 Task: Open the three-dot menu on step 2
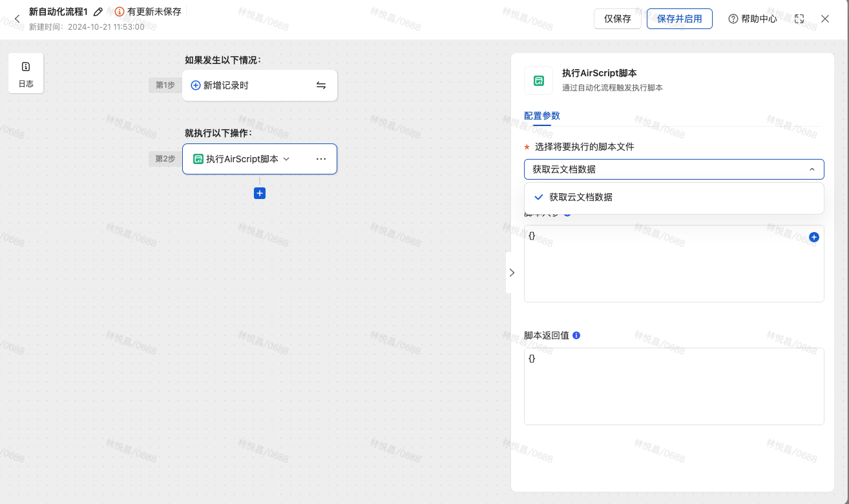coord(321,159)
